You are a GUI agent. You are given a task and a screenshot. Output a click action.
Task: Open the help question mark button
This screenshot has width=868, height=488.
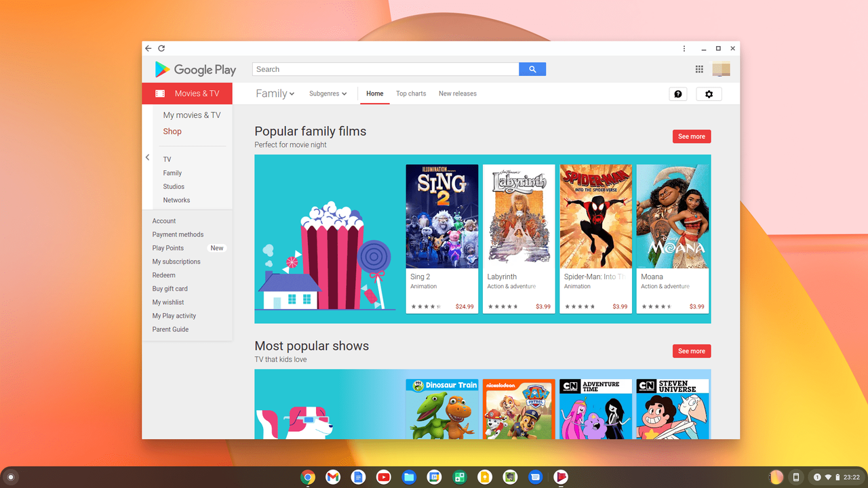coord(678,94)
